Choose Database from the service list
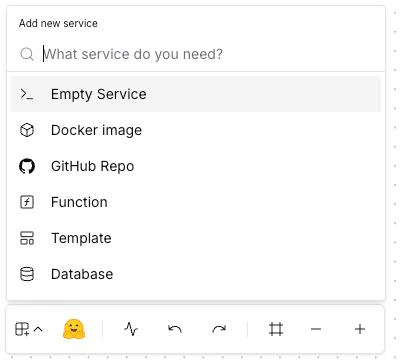Image resolution: width=400 pixels, height=362 pixels. point(196,274)
